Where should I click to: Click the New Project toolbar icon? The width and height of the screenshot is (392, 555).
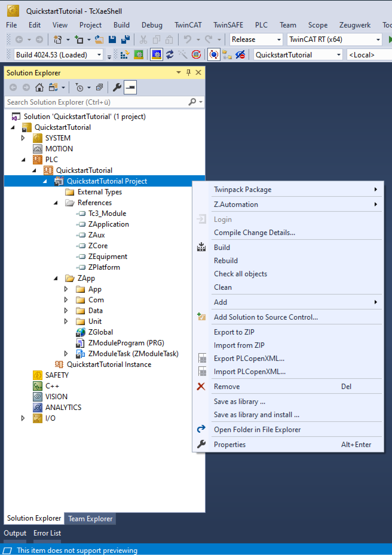tap(57, 39)
